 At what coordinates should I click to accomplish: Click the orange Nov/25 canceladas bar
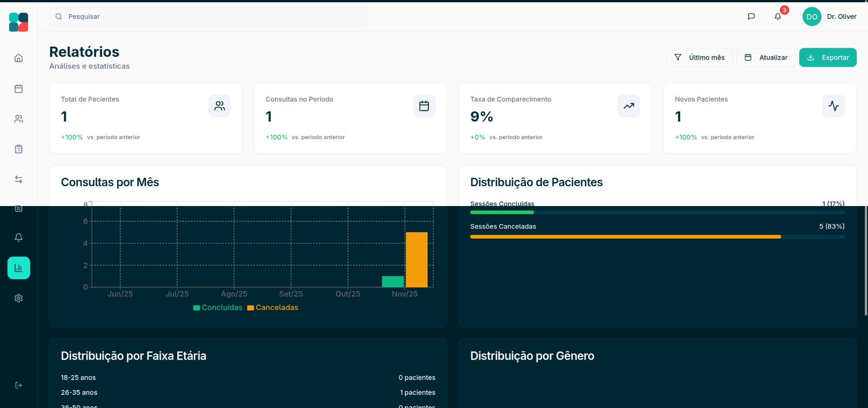coord(416,260)
